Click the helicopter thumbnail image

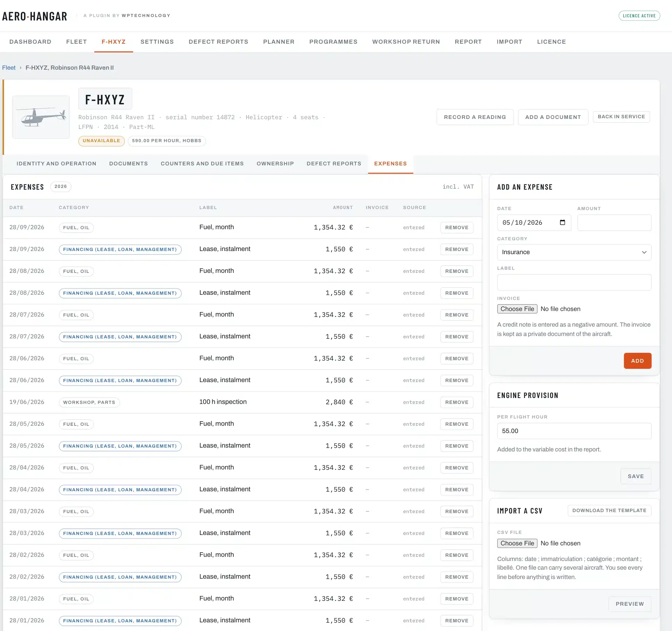pyautogui.click(x=41, y=117)
